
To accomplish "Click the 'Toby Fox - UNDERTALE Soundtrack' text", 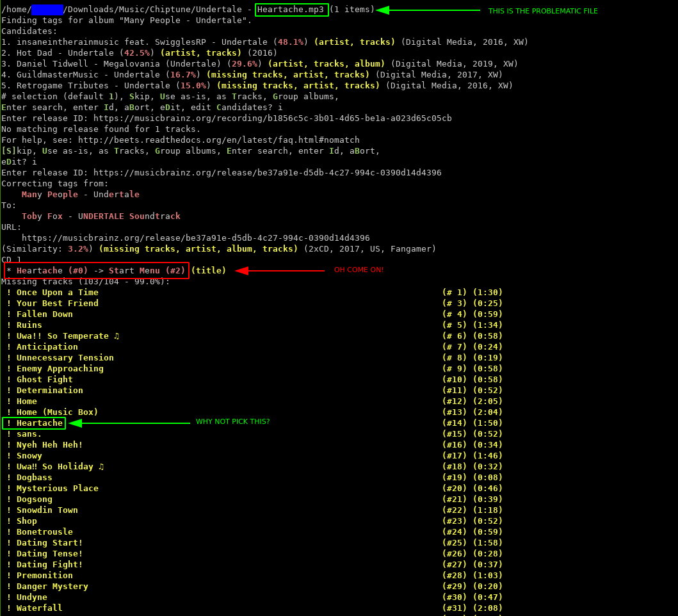I will point(101,216).
